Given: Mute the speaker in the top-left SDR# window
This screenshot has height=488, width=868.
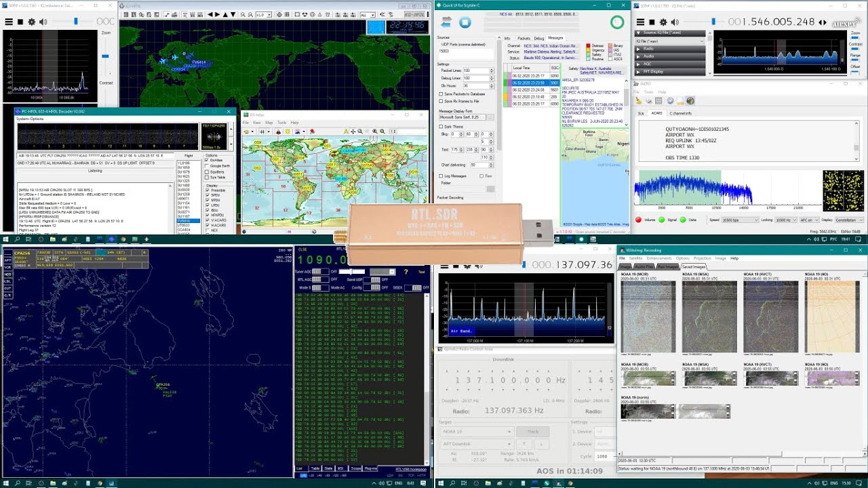Looking at the screenshot, I should [43, 22].
